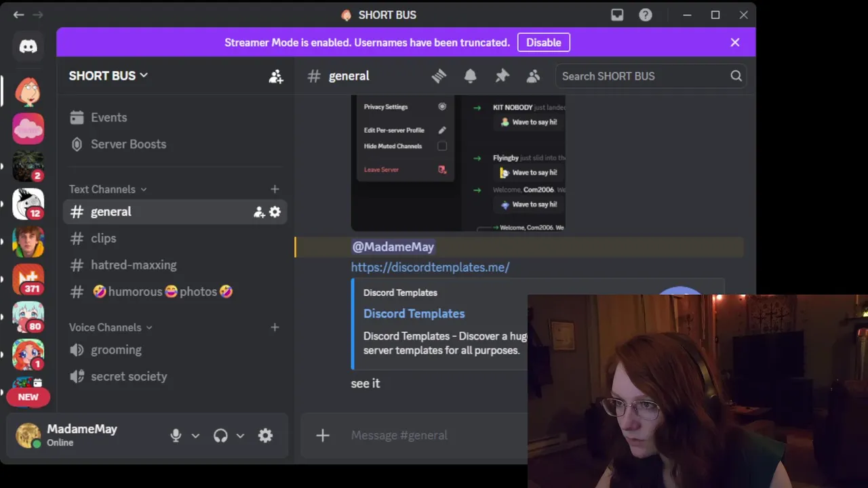Focus the Search SHORT BUS field
Image resolution: width=868 pixels, height=488 pixels.
651,76
